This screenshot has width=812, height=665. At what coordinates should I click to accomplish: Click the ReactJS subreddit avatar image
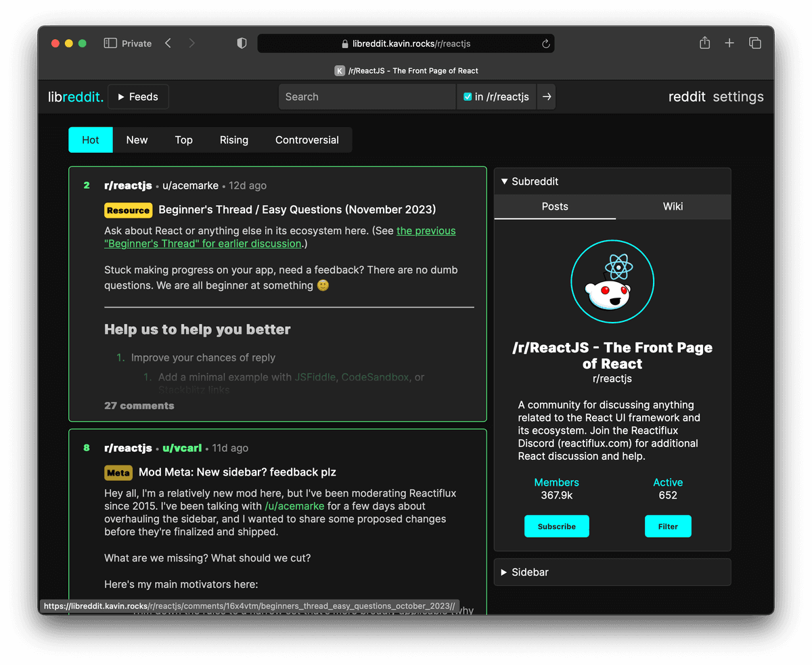click(x=612, y=281)
